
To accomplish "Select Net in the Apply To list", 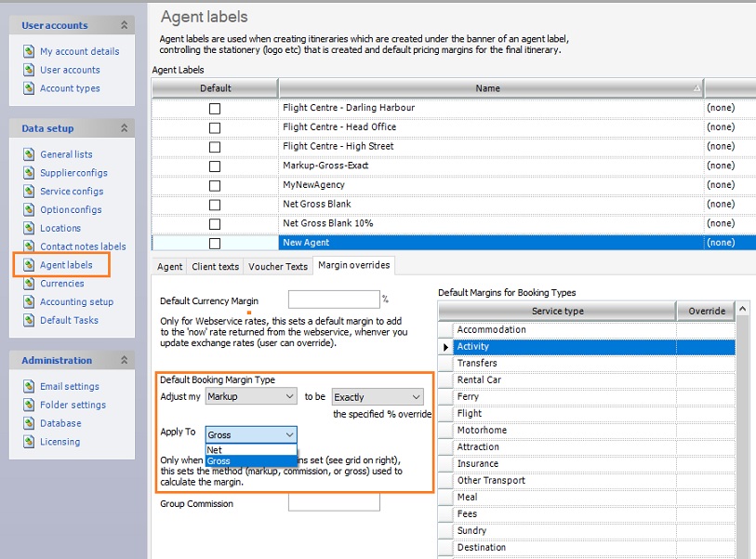I will click(215, 450).
